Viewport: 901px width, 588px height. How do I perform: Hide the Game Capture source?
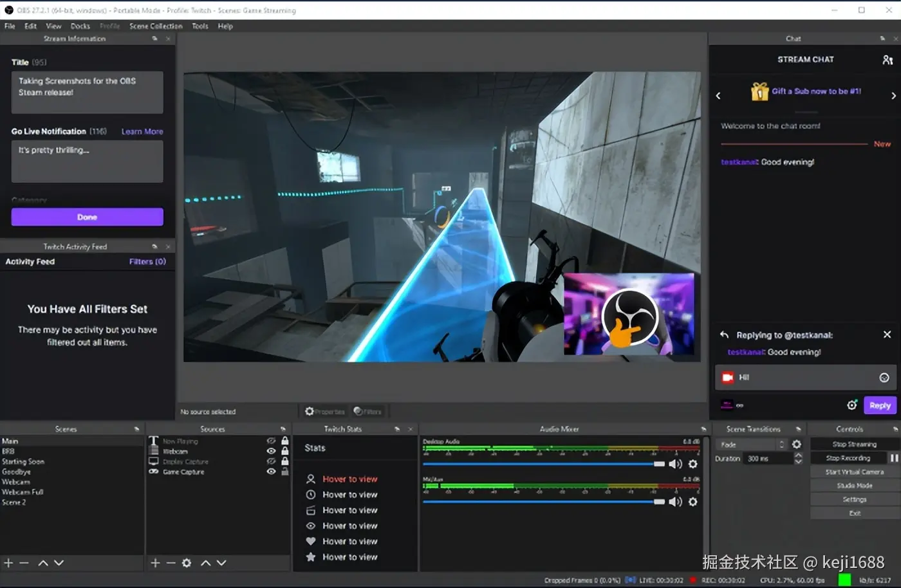271,472
